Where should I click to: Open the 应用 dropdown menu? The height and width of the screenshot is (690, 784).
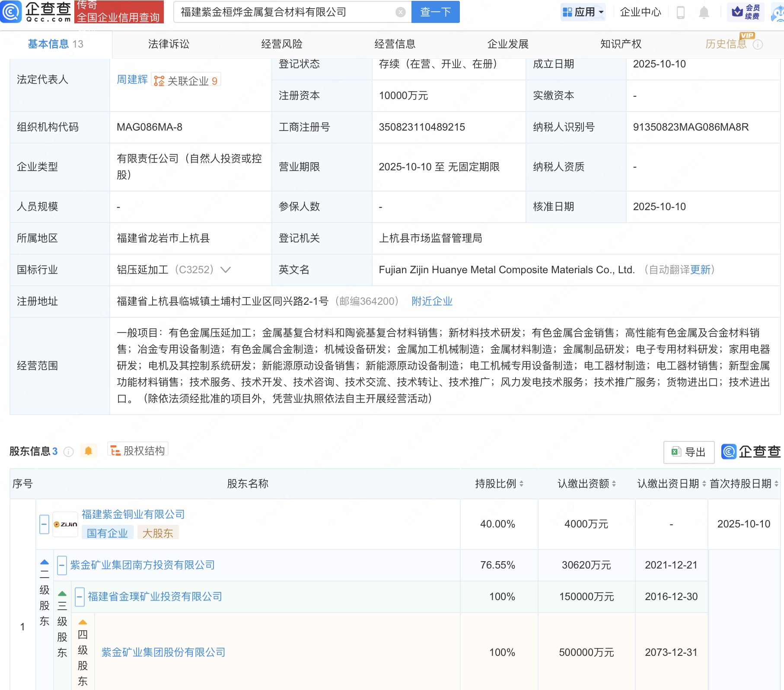(583, 12)
